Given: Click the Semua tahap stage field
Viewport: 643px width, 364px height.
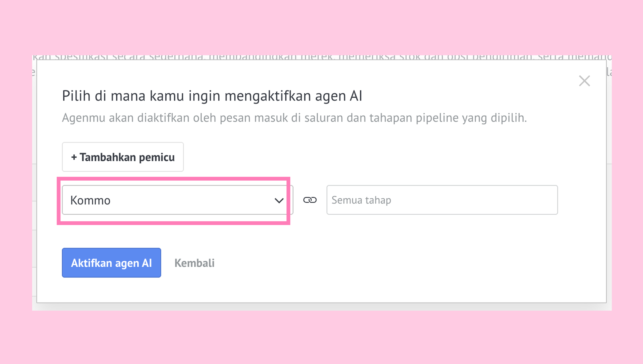Looking at the screenshot, I should tap(442, 200).
